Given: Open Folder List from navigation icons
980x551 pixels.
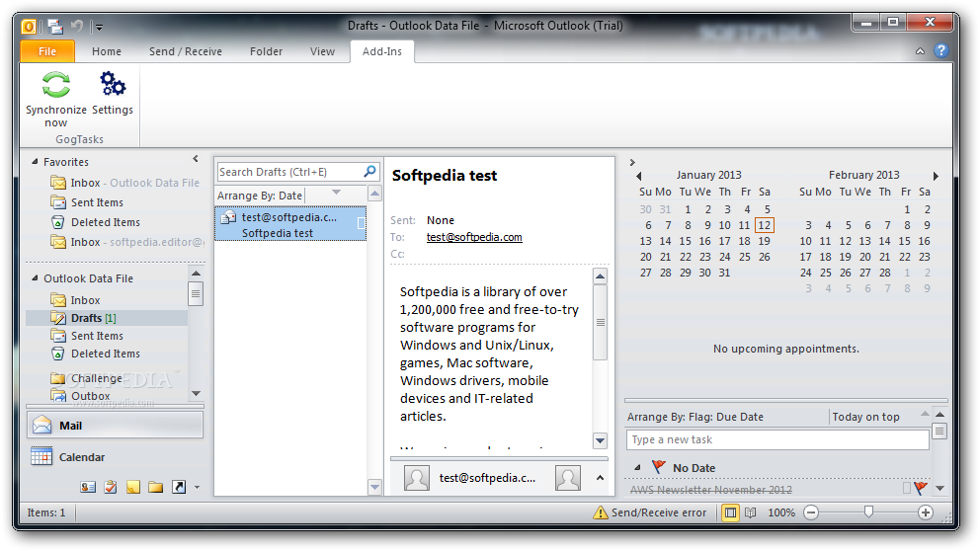Looking at the screenshot, I should point(156,487).
